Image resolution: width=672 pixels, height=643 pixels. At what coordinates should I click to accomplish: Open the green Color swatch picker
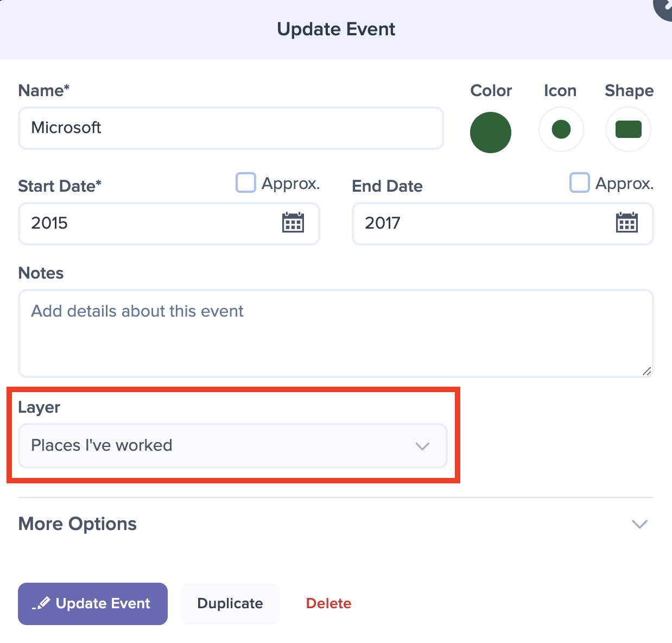point(491,132)
